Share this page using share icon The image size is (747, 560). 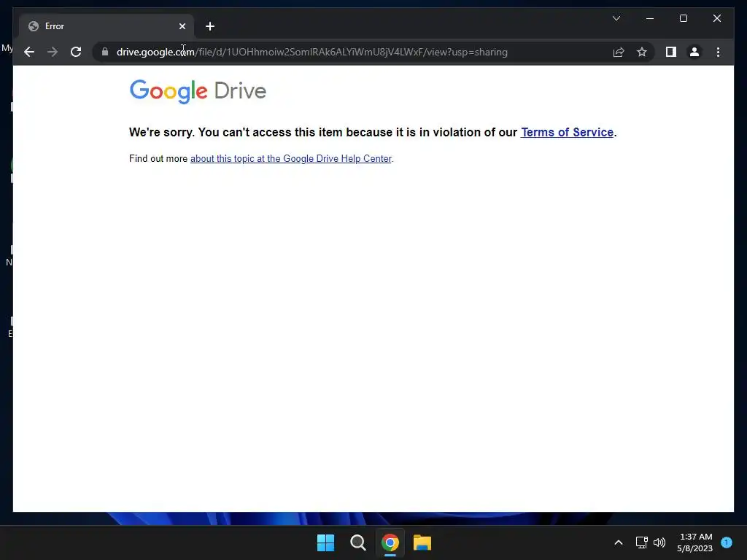coord(619,52)
